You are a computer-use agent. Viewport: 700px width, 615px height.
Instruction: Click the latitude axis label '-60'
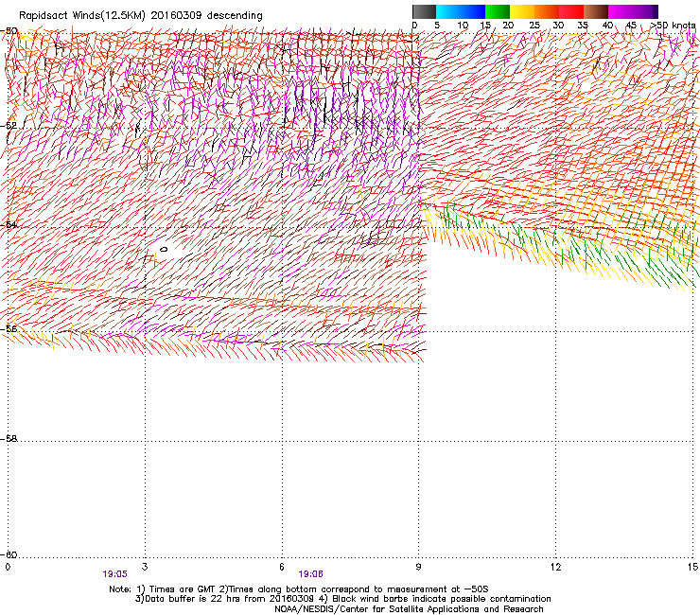tap(10, 555)
